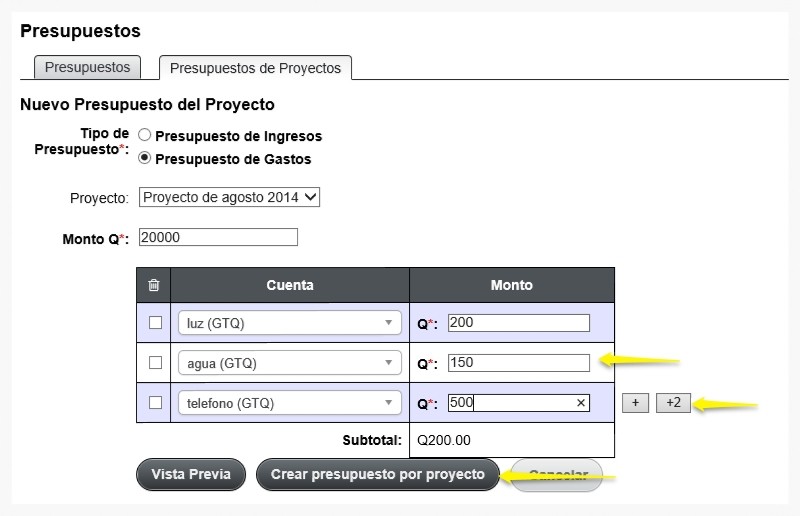
Task: Clear the 500 amount field with X icon
Action: coord(581,403)
